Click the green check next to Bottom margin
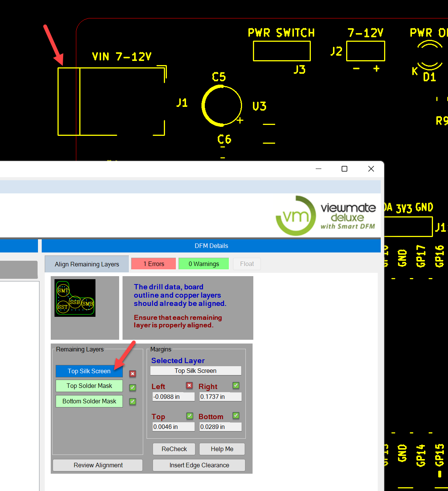Screen dimensions: 448x491 click(x=236, y=415)
